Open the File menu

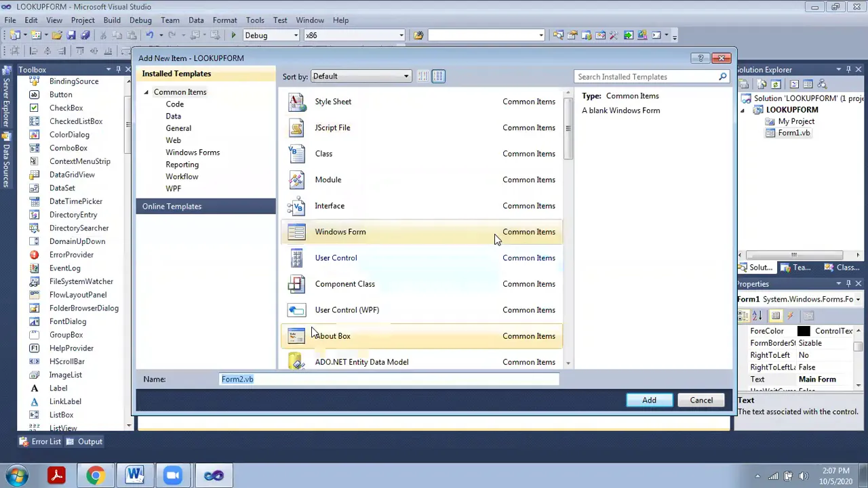click(10, 20)
